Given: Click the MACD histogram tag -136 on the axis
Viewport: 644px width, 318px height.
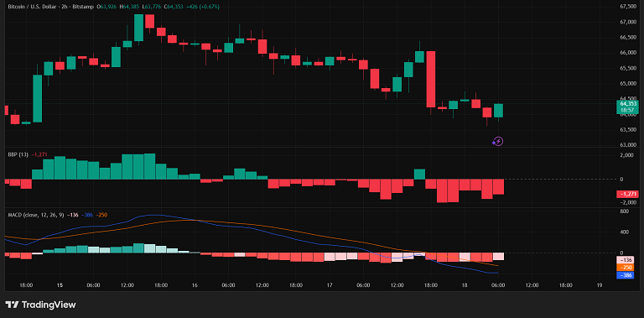Looking at the screenshot, I should coord(626,260).
